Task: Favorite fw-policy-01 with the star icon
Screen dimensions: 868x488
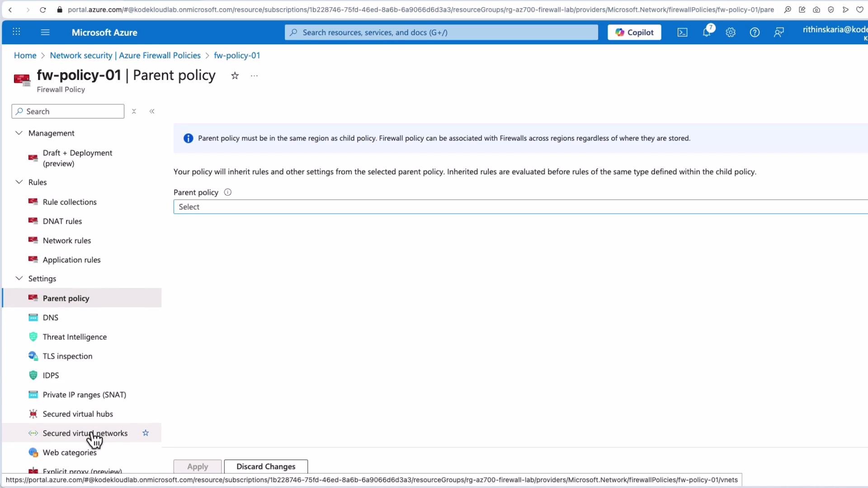Action: pyautogui.click(x=235, y=76)
